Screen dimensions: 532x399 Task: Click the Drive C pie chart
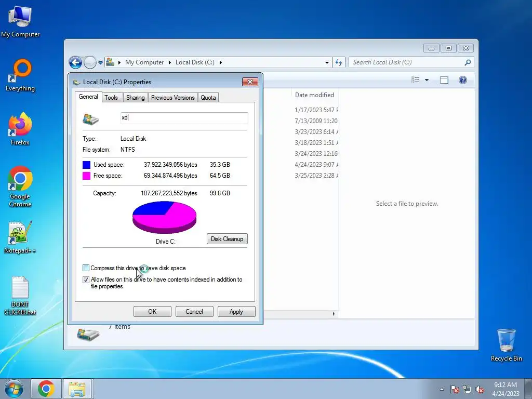(x=164, y=217)
